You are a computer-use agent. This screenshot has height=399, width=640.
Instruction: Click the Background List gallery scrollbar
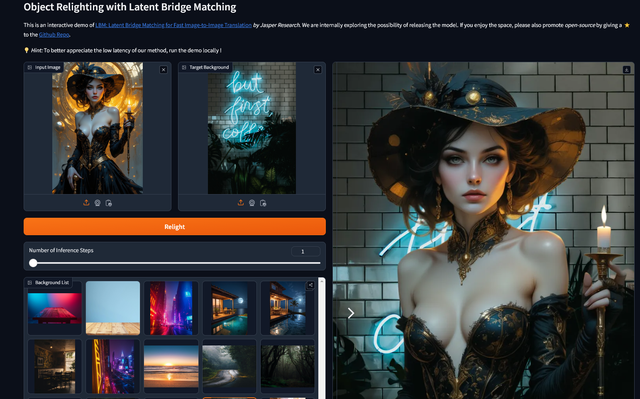(322, 338)
